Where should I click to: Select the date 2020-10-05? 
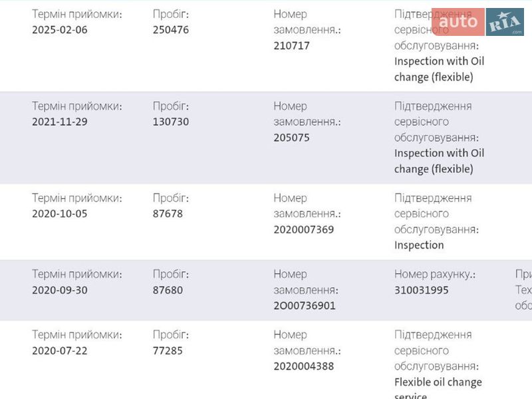click(x=60, y=214)
